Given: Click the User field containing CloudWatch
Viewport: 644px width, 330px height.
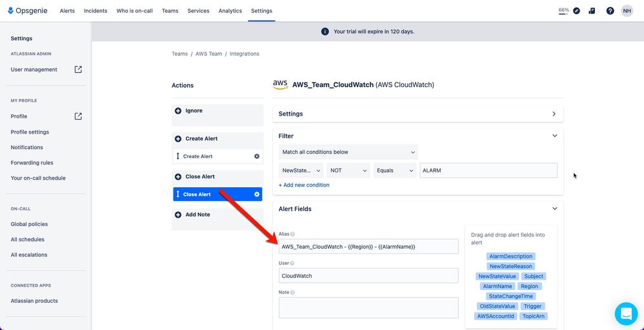Looking at the screenshot, I should pos(368,276).
